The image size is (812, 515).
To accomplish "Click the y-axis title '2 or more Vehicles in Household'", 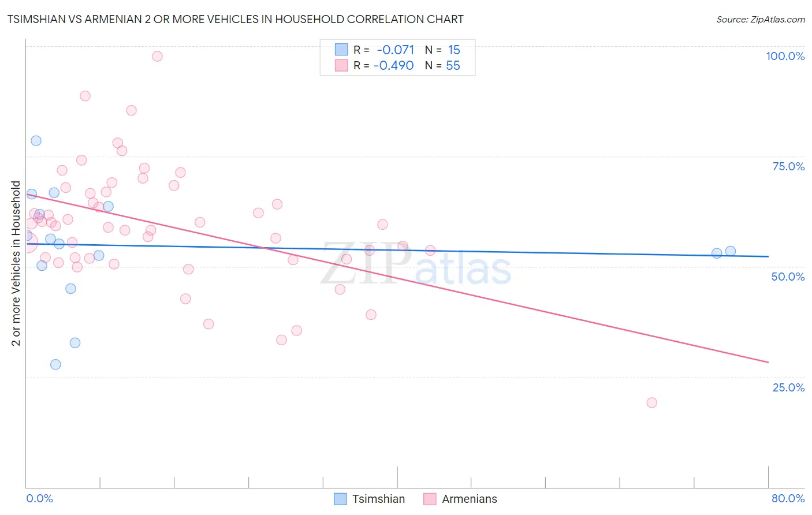I will pyautogui.click(x=16, y=263).
